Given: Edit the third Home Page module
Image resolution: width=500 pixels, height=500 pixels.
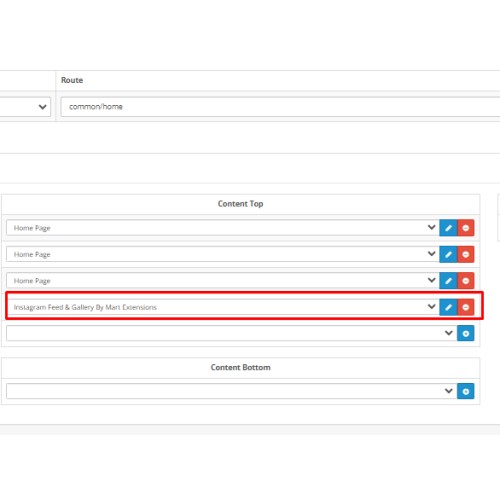Looking at the screenshot, I should 448,281.
